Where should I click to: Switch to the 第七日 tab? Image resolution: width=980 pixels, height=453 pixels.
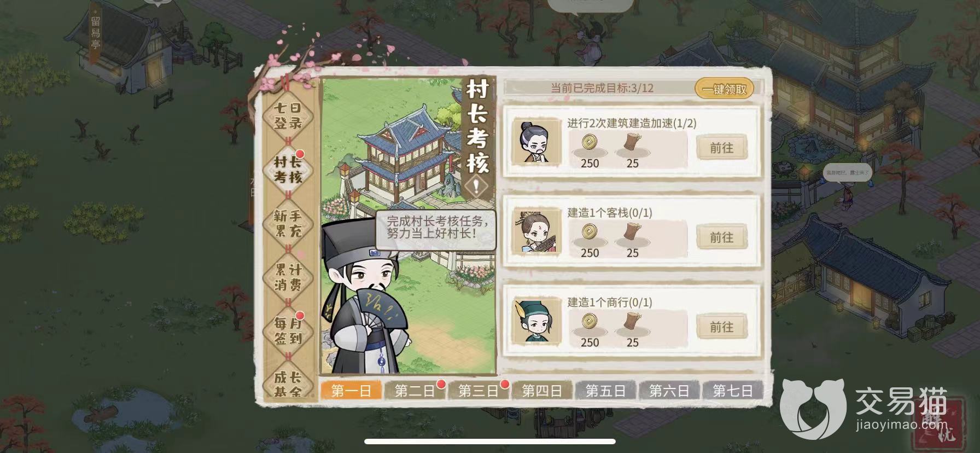tap(732, 391)
